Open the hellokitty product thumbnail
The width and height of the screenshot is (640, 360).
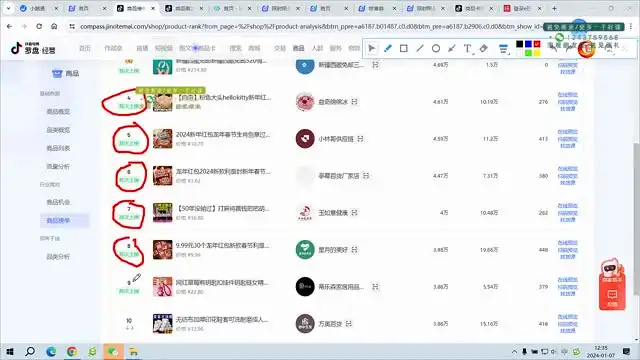tap(162, 102)
